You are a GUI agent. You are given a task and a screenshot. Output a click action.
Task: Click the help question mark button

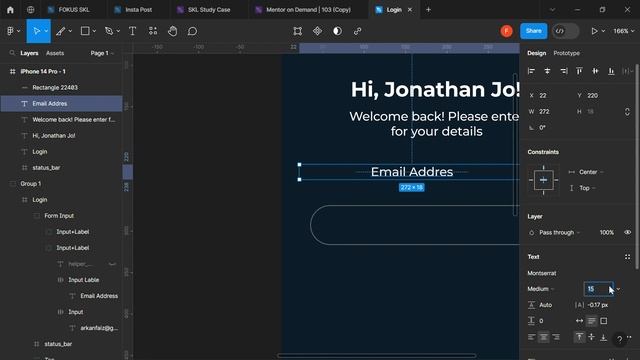click(x=620, y=339)
